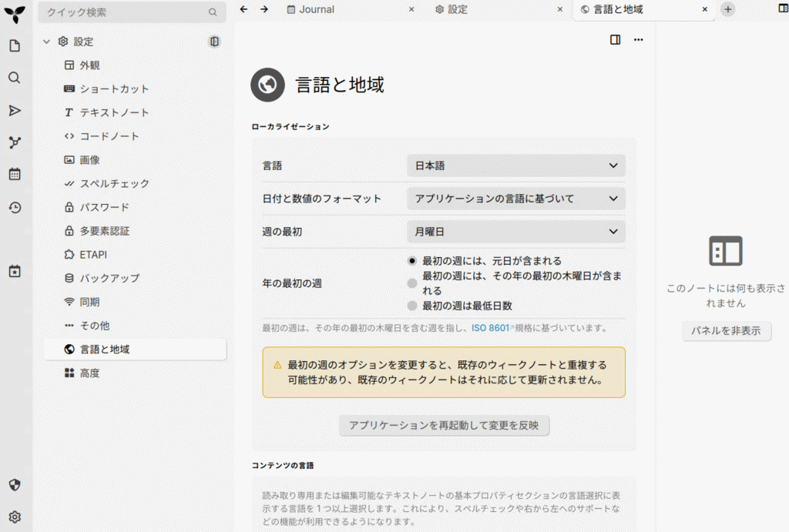Select the 最初の週は最低日数 radio option
The height and width of the screenshot is (532, 789).
click(412, 306)
